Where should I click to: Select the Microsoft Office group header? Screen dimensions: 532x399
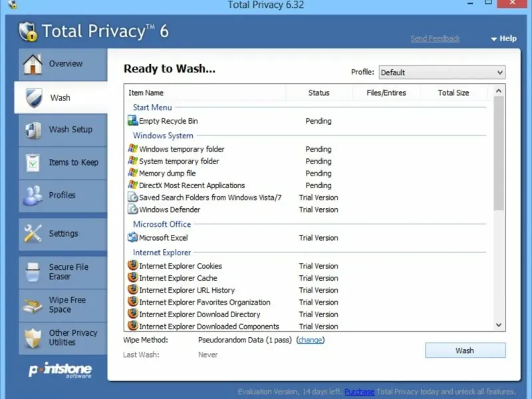162,224
